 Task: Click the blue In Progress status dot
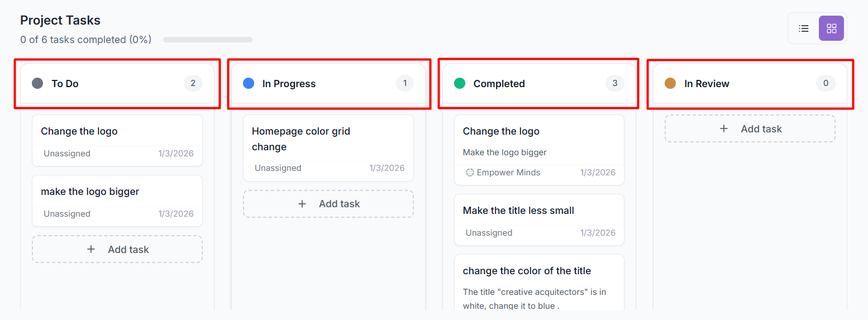coord(249,84)
